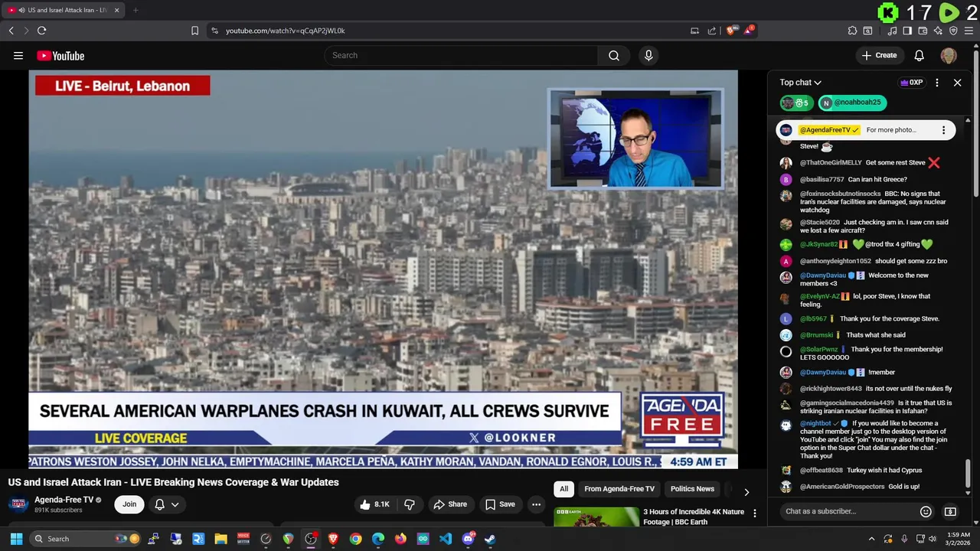Launch Visual Studio Code from taskbar
This screenshot has width=980, height=551.
point(446,539)
